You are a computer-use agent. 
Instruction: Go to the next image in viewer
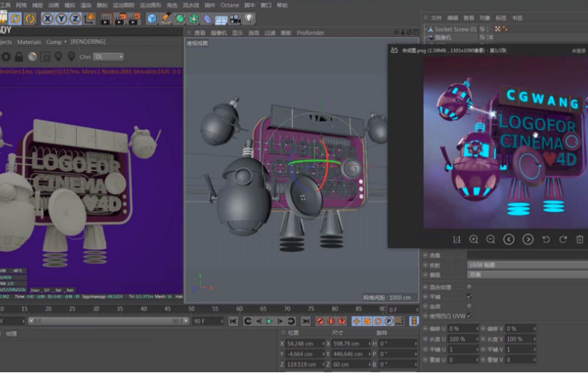click(x=528, y=239)
